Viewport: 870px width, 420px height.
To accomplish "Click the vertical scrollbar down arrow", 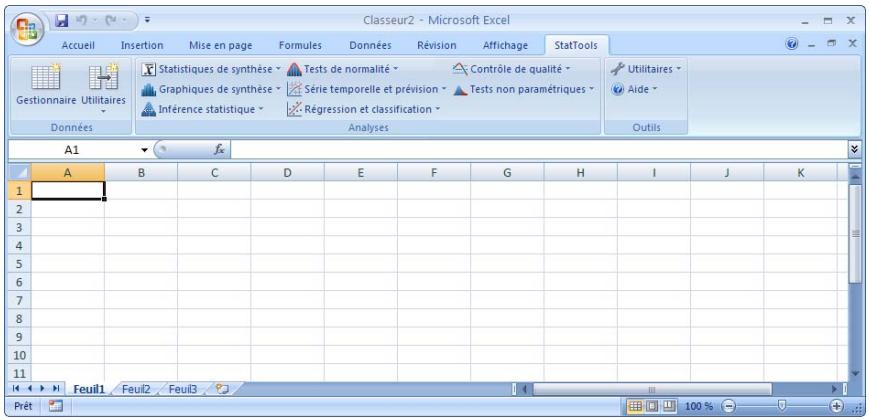I will click(854, 373).
